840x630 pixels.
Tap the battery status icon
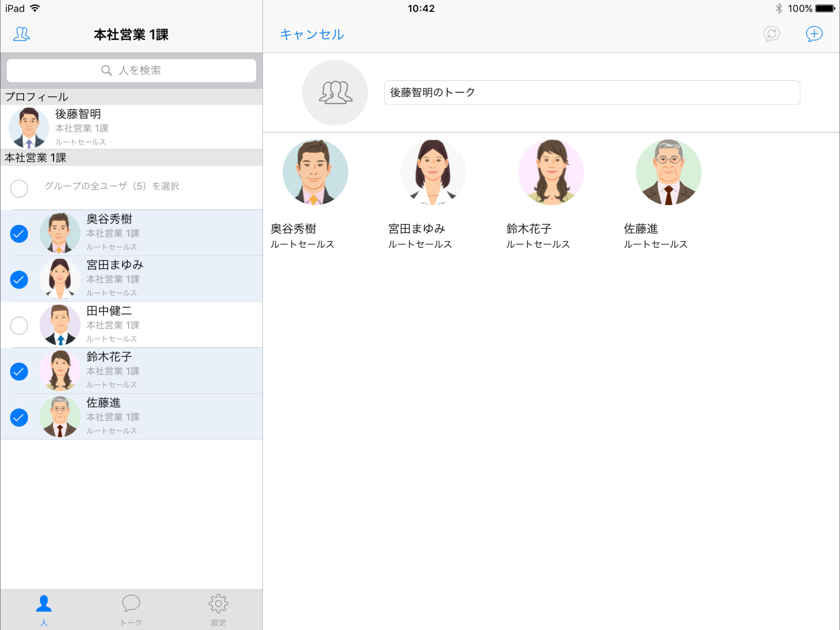pyautogui.click(x=825, y=8)
